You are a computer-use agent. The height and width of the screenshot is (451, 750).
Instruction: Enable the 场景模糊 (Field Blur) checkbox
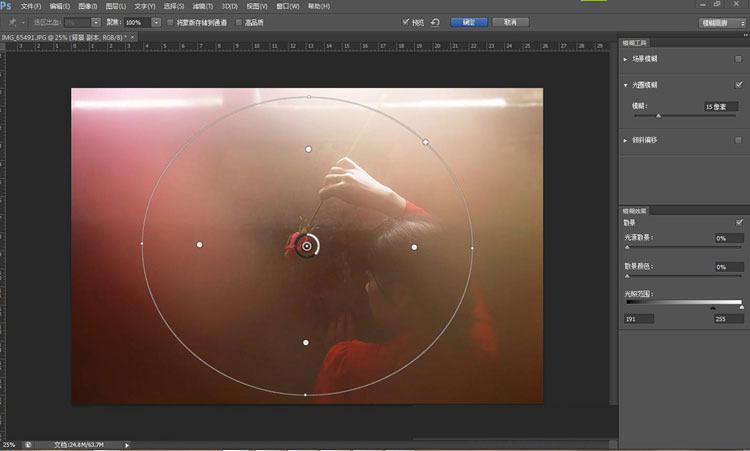738,60
